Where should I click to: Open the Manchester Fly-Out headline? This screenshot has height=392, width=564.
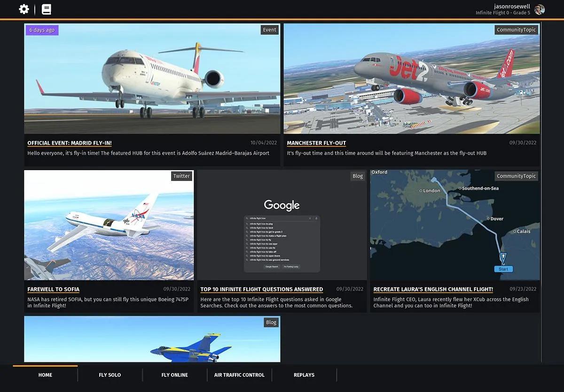pyautogui.click(x=316, y=143)
